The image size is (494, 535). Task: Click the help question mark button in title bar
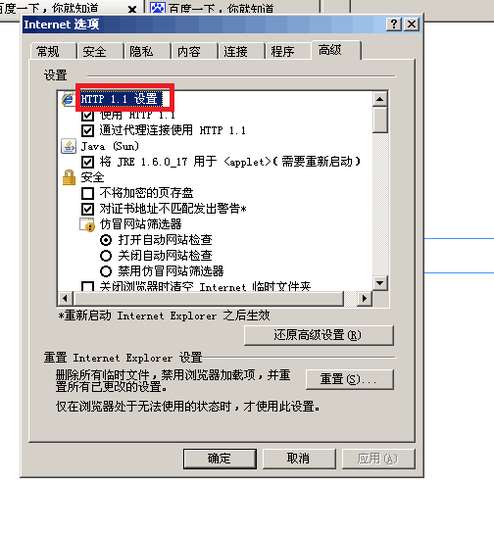click(x=394, y=24)
